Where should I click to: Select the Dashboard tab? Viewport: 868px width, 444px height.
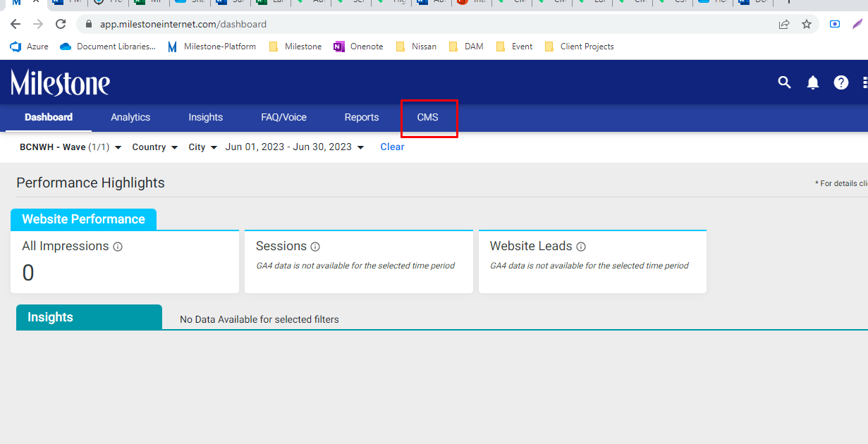click(x=49, y=117)
